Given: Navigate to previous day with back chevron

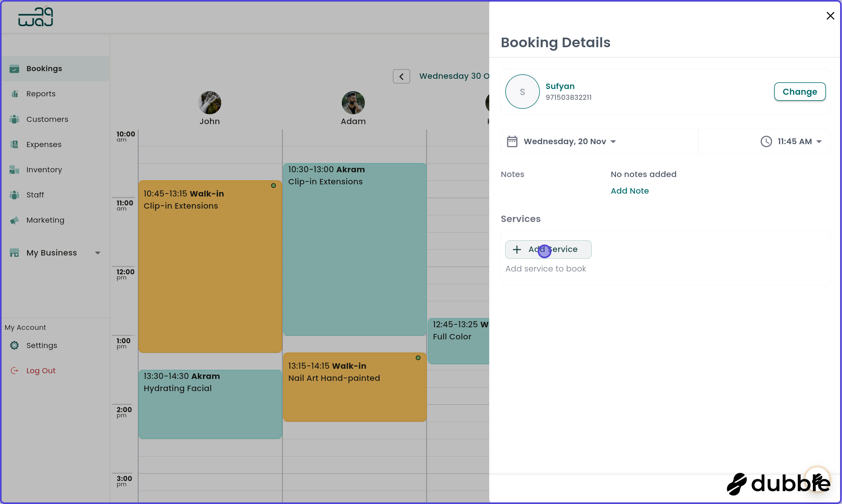Looking at the screenshot, I should point(401,76).
